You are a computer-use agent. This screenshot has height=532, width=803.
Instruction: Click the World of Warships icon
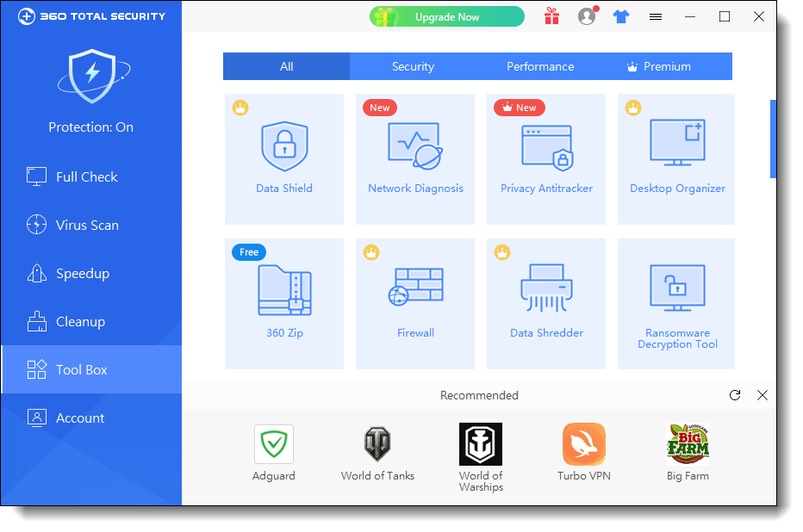coord(481,444)
